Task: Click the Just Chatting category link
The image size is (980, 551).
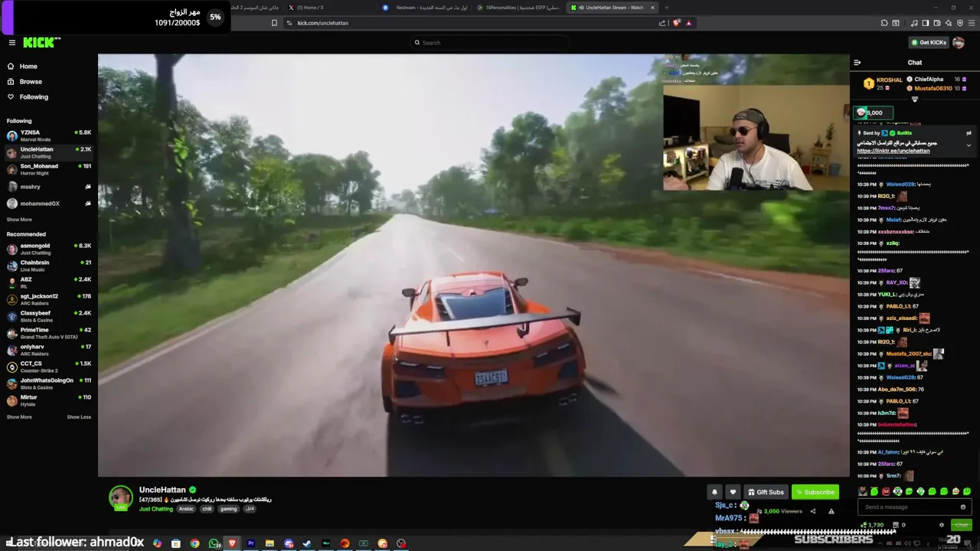Action: [156, 509]
